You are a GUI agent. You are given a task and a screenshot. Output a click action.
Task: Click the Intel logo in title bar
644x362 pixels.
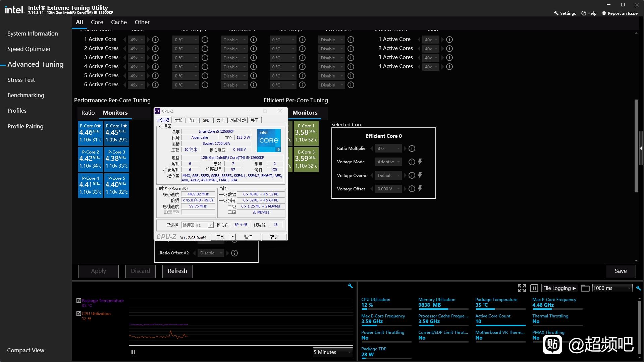click(14, 10)
